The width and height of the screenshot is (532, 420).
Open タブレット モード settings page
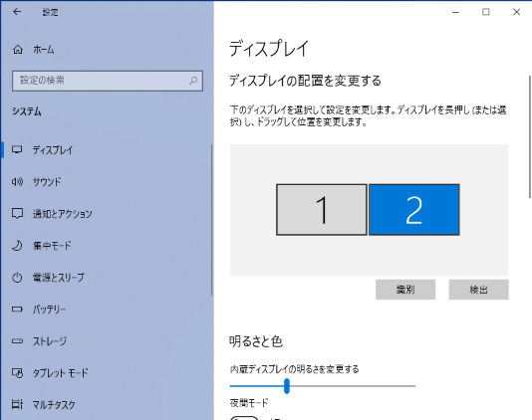coord(108,373)
